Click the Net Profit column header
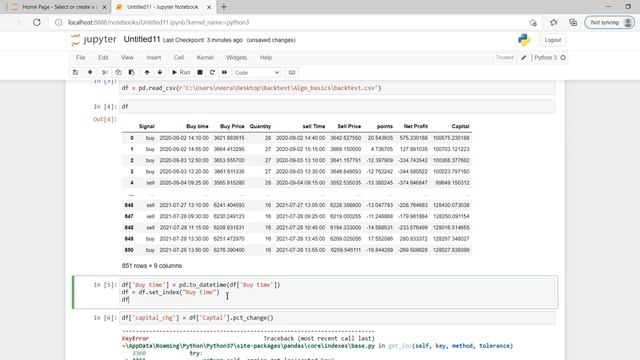The width and height of the screenshot is (640, 360). click(416, 127)
